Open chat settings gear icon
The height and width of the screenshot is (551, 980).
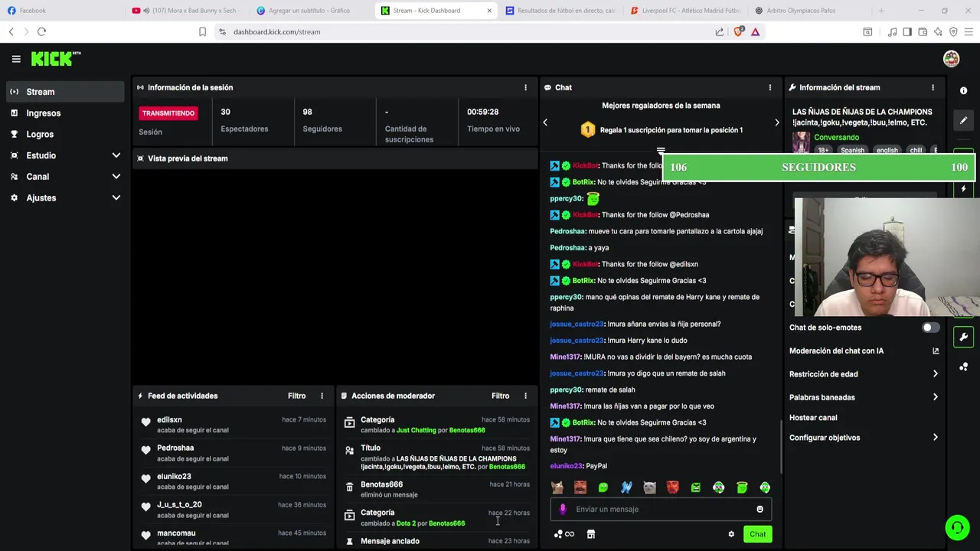[731, 534]
